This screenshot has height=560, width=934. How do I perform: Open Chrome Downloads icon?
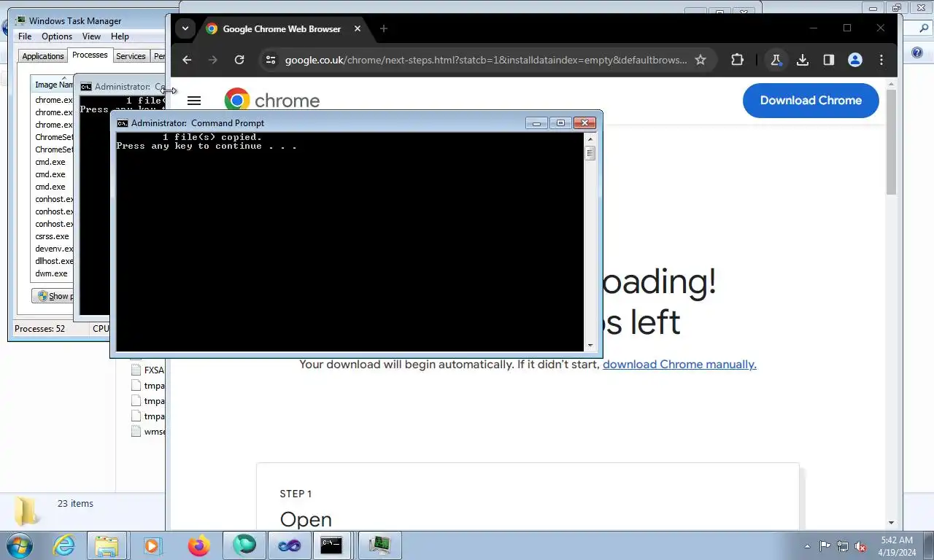[803, 60]
